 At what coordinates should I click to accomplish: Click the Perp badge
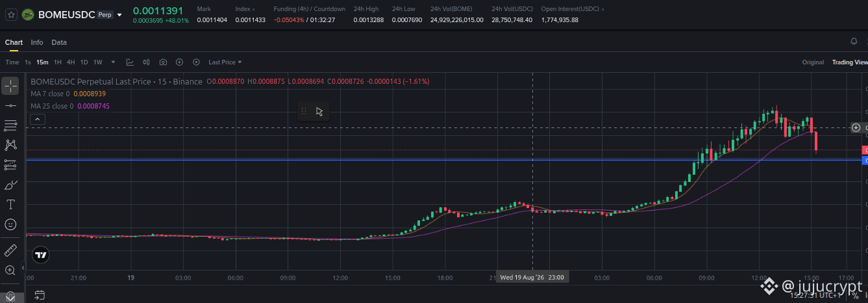coord(105,14)
